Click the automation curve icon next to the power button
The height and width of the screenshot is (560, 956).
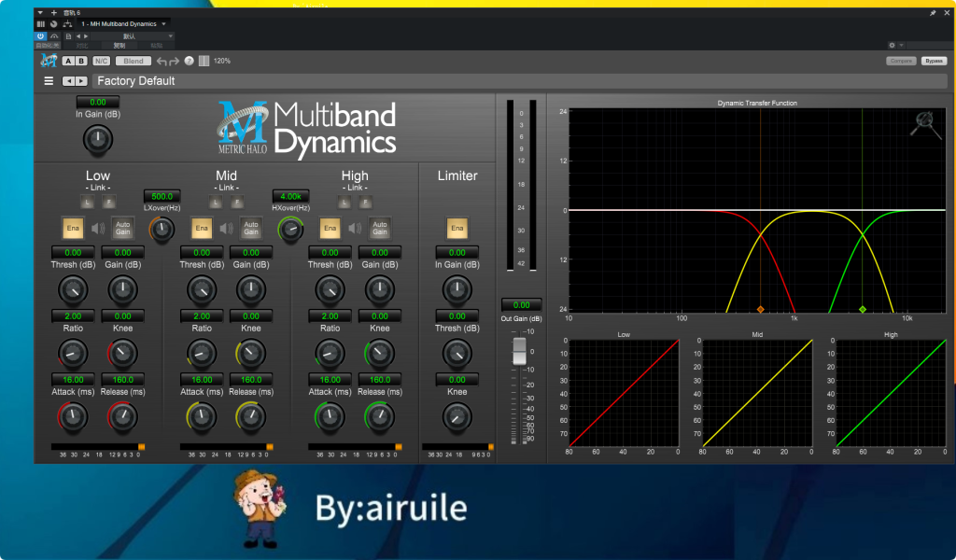[x=54, y=36]
